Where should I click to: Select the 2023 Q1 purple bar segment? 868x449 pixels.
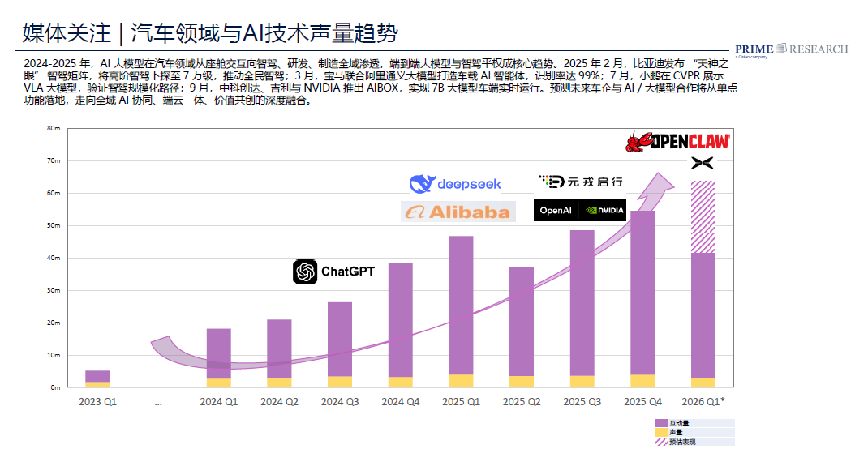pyautogui.click(x=97, y=377)
